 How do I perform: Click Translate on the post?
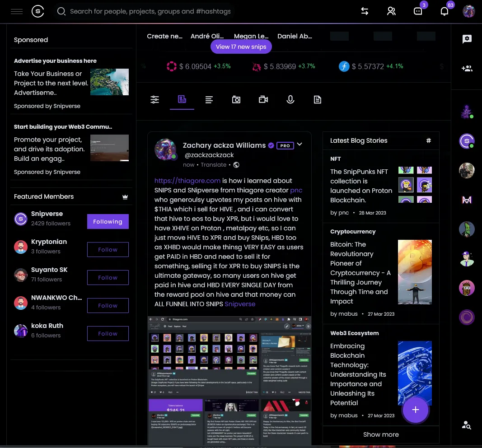214,165
